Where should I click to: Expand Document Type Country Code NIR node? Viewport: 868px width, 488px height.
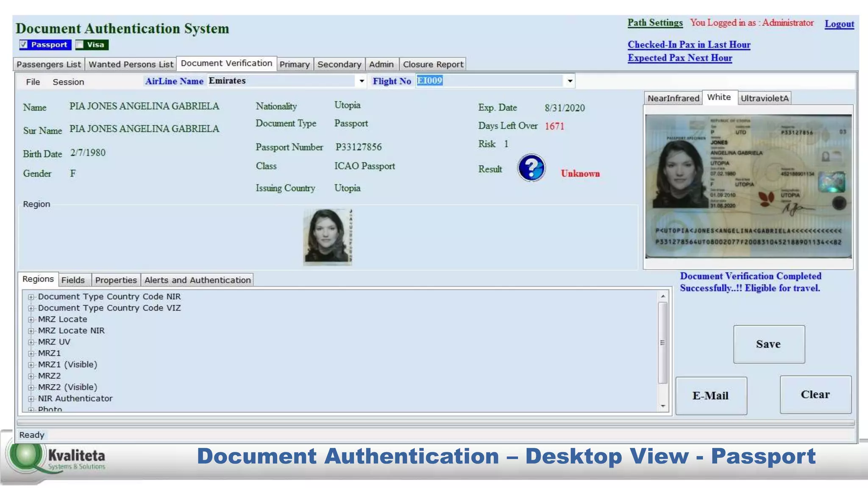coord(31,297)
